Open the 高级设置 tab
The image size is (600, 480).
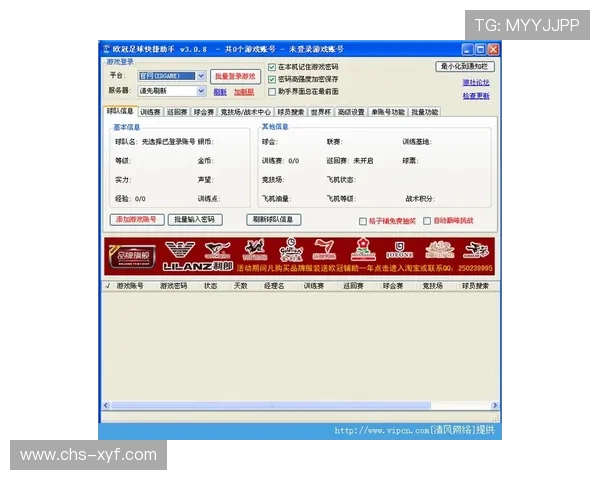click(351, 112)
